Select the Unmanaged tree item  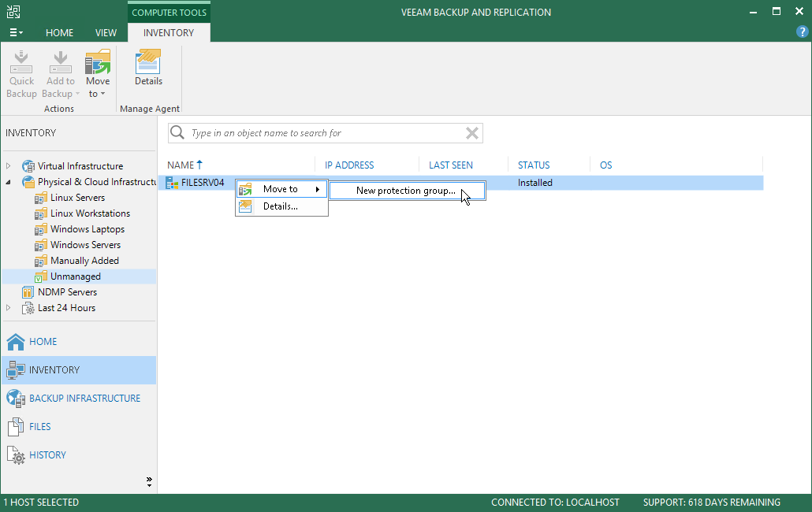click(76, 276)
